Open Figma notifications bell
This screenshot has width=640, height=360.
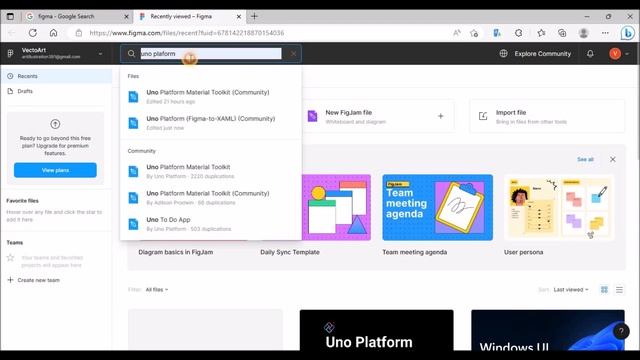click(x=590, y=53)
